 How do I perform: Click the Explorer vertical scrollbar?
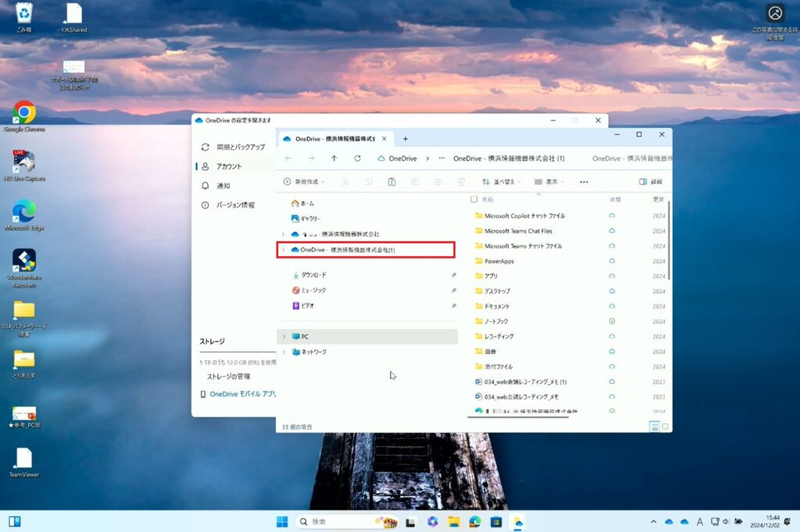coord(669,240)
